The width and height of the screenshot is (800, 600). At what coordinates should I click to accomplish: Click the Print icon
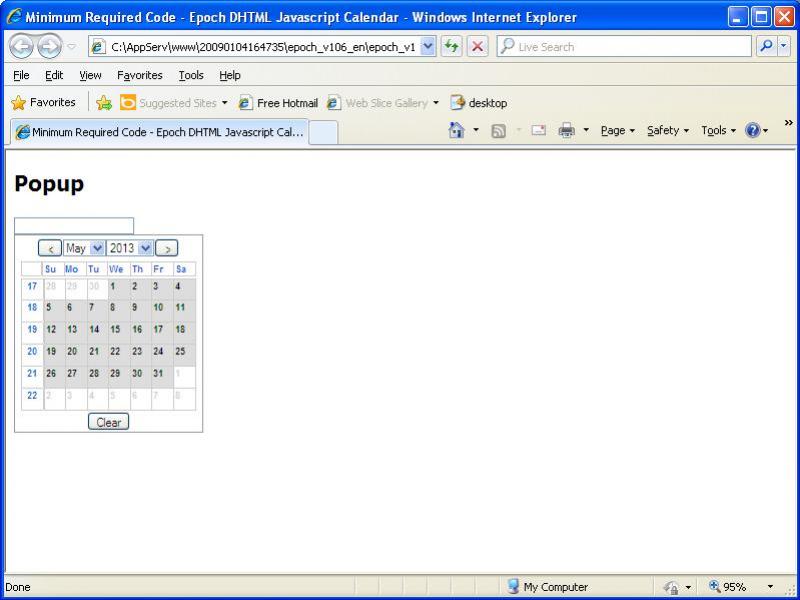(566, 131)
